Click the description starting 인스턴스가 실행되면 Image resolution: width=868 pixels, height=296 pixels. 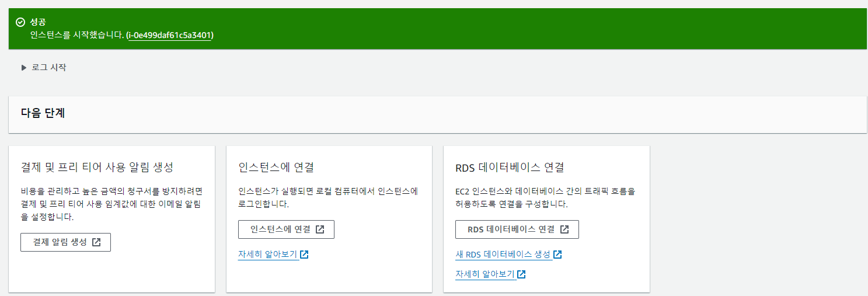[x=328, y=197]
